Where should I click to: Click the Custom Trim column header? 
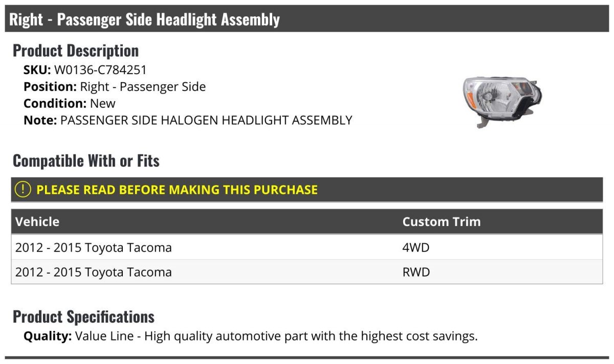click(441, 222)
